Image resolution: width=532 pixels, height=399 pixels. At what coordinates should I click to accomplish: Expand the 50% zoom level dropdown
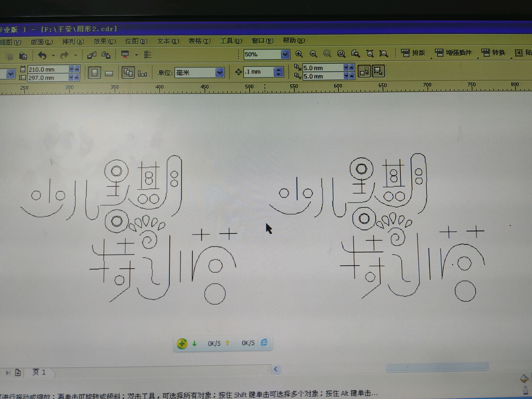point(285,54)
